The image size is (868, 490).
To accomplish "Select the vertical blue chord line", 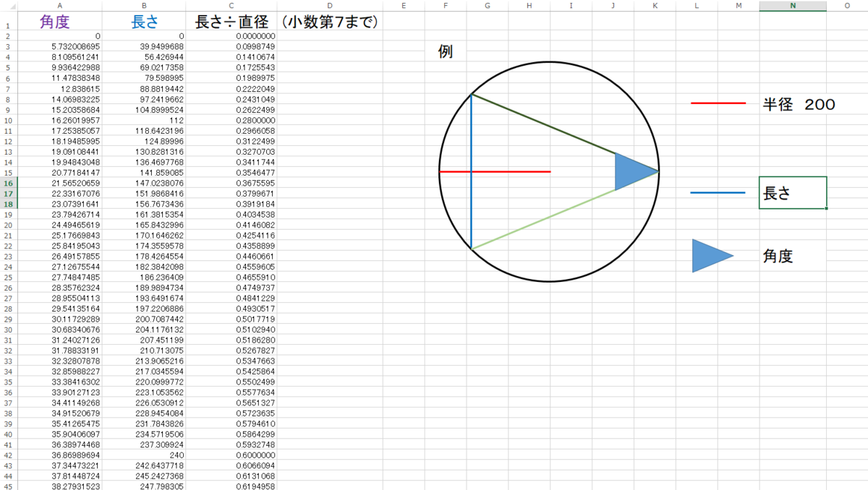I will coord(471,171).
